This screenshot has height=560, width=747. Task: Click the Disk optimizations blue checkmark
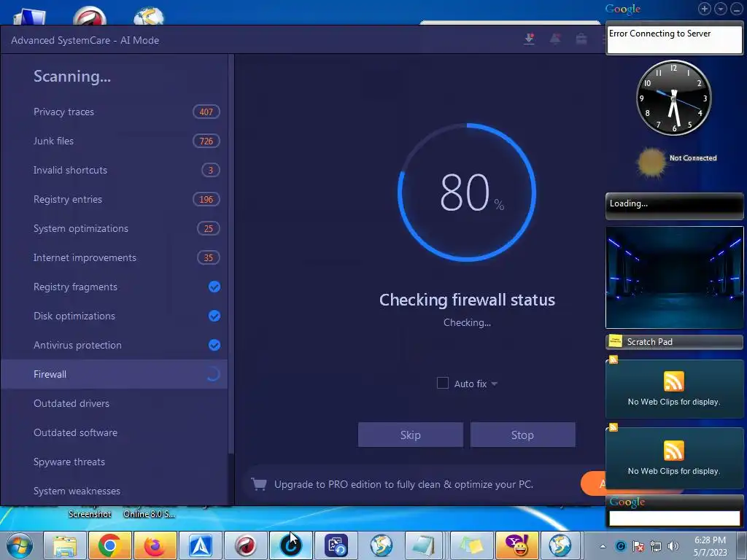pyautogui.click(x=214, y=316)
